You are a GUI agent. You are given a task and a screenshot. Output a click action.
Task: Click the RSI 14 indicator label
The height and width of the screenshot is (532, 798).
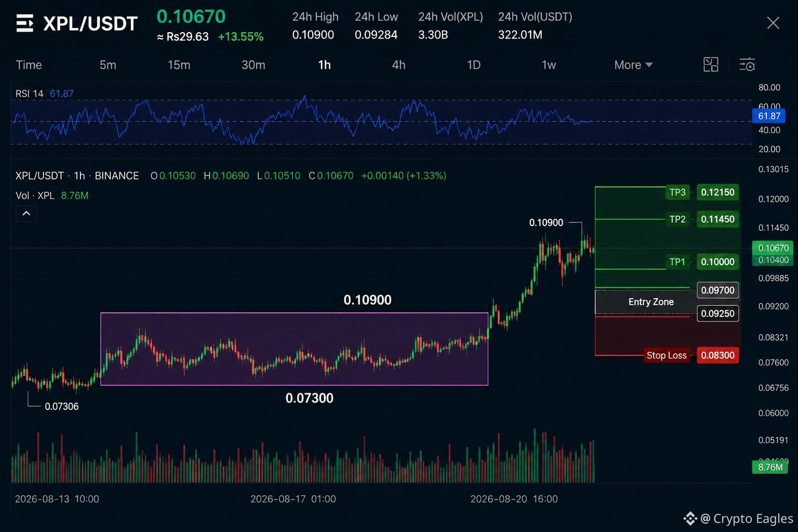30,94
